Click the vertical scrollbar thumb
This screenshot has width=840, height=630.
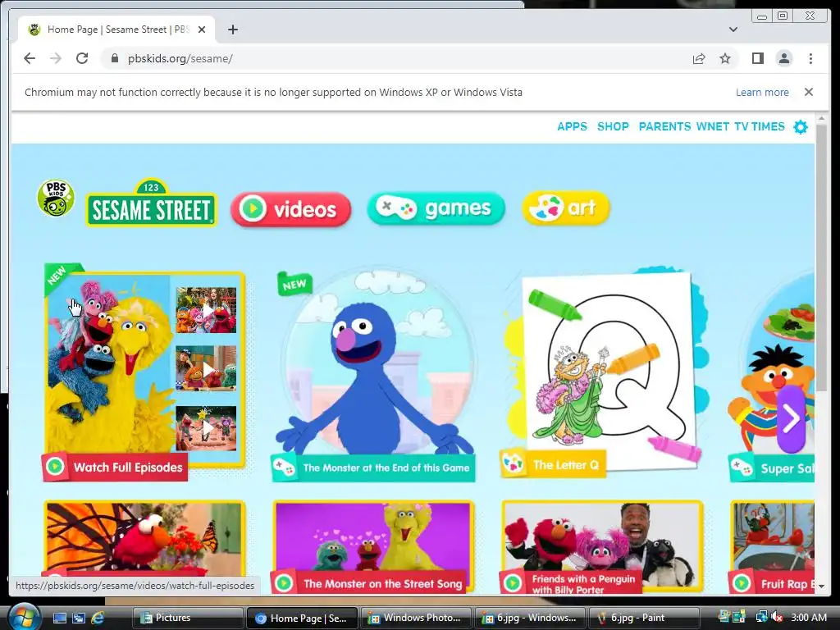(x=821, y=258)
